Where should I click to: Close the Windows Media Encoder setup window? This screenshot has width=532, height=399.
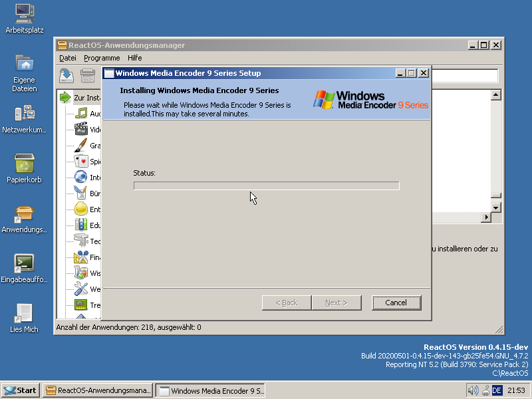pos(424,73)
